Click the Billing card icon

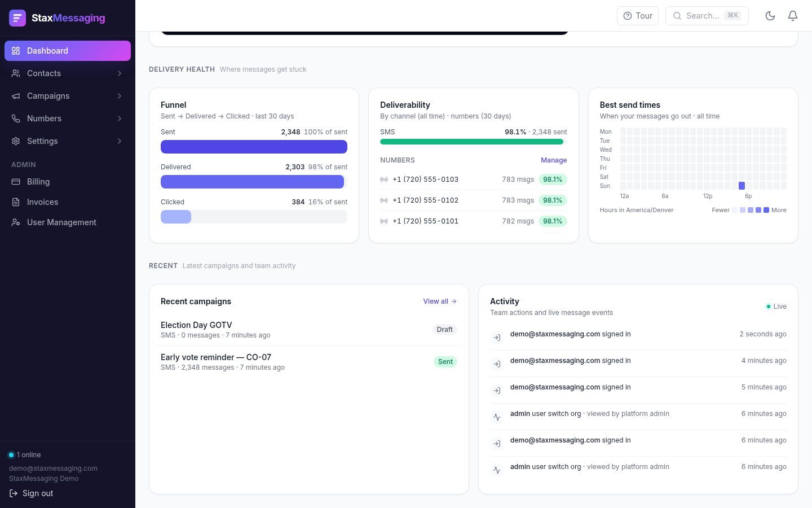coord(16,182)
